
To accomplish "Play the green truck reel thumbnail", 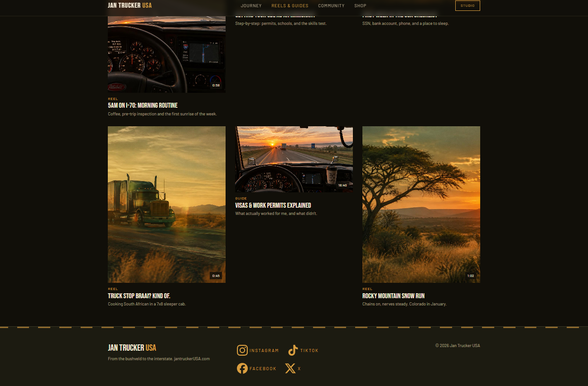I will tap(167, 205).
